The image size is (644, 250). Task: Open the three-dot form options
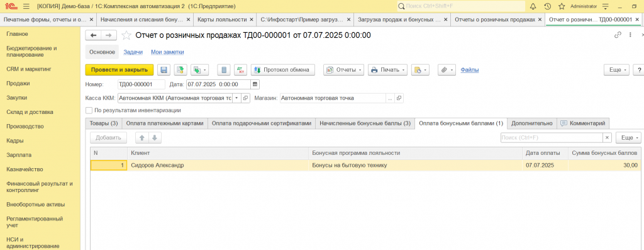click(630, 35)
